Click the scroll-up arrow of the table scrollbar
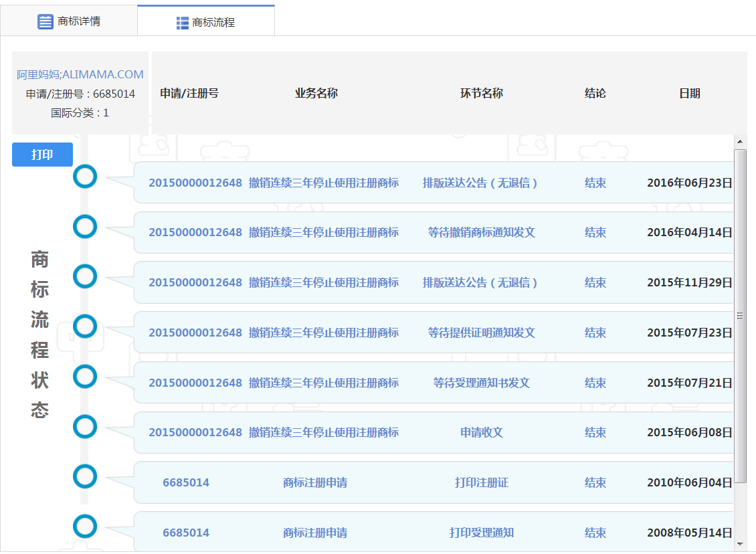This screenshot has width=756, height=554. 740,141
